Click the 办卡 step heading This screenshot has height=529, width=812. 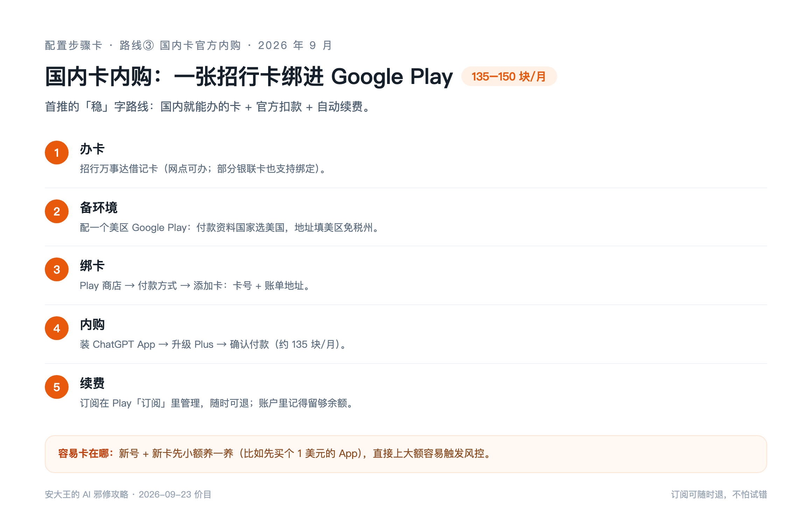click(x=92, y=149)
